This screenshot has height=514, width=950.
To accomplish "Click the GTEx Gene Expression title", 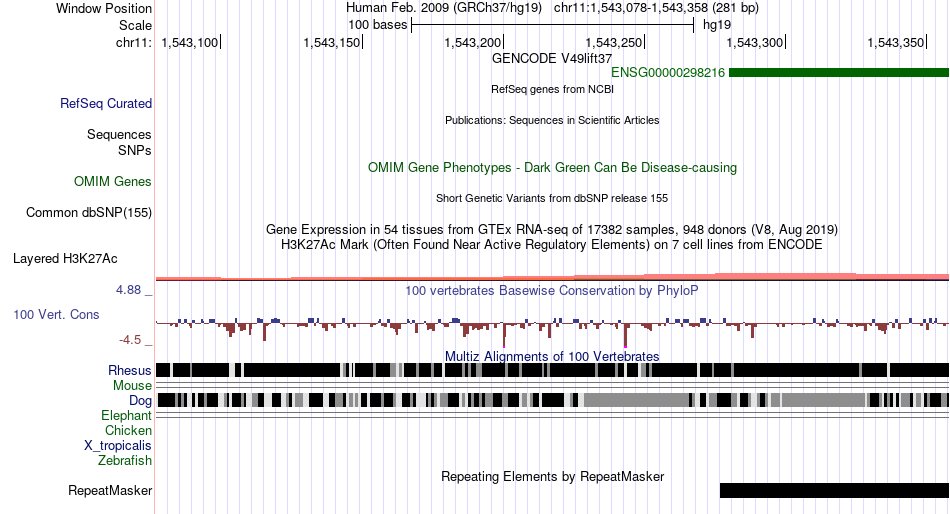I will [x=552, y=230].
